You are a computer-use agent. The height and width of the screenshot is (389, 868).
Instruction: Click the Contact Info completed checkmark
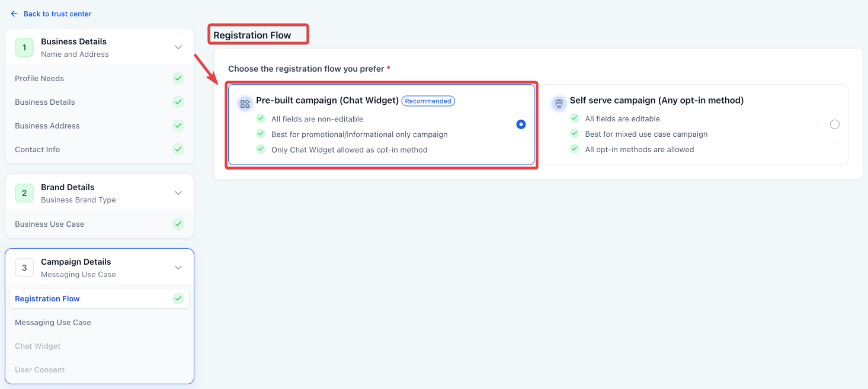(x=178, y=149)
